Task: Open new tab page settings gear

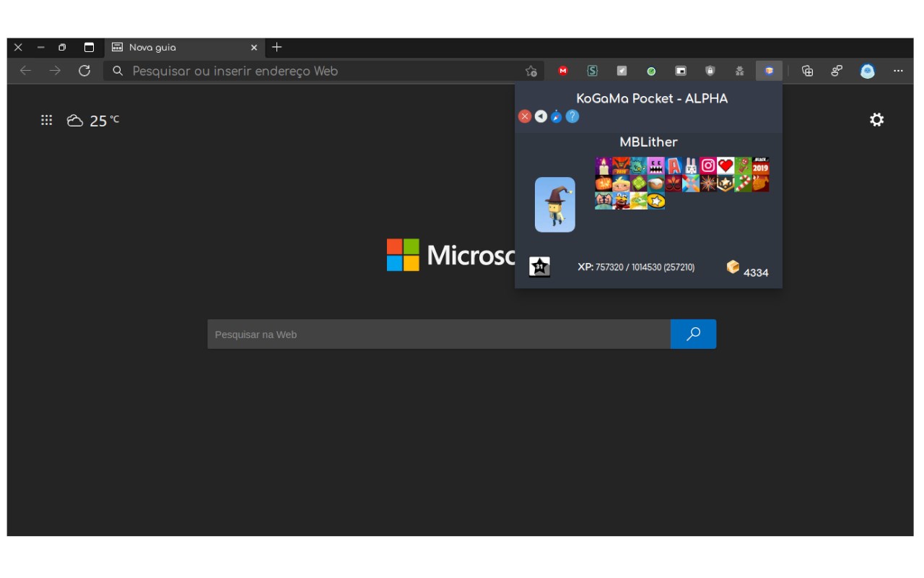Action: 876,120
